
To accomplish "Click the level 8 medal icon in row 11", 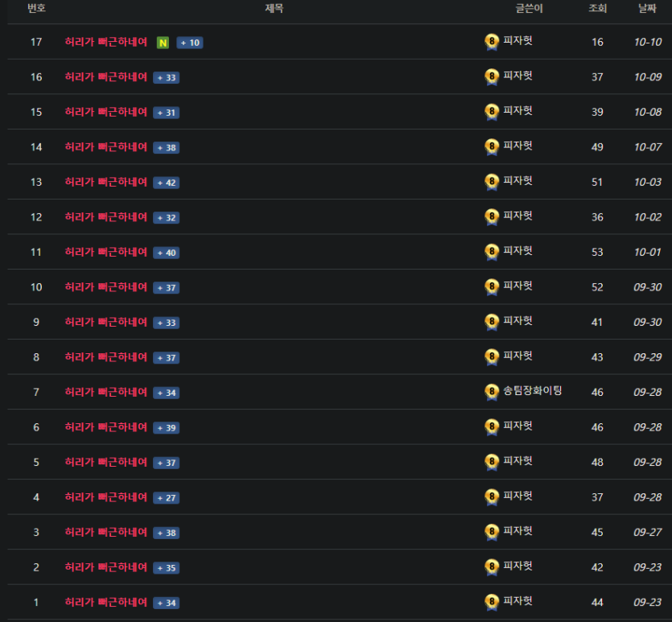I will pyautogui.click(x=492, y=253).
